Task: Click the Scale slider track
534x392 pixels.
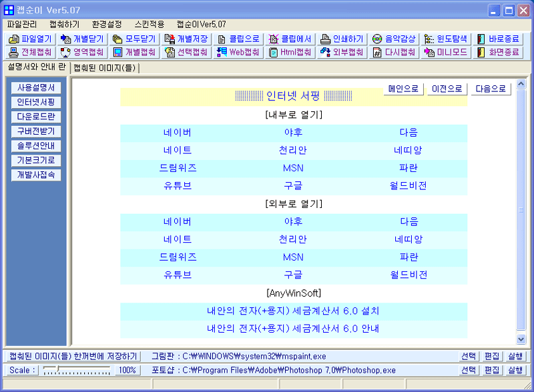Action: 77,370
